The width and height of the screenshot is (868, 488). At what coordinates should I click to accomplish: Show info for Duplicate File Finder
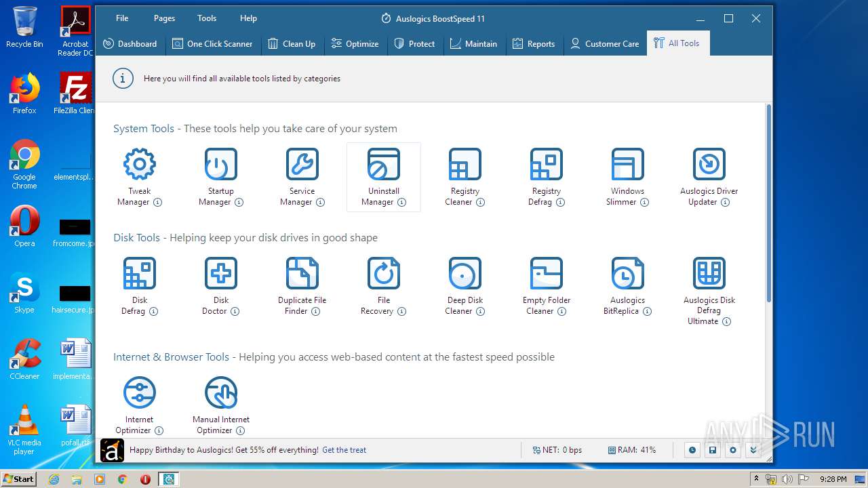point(315,311)
